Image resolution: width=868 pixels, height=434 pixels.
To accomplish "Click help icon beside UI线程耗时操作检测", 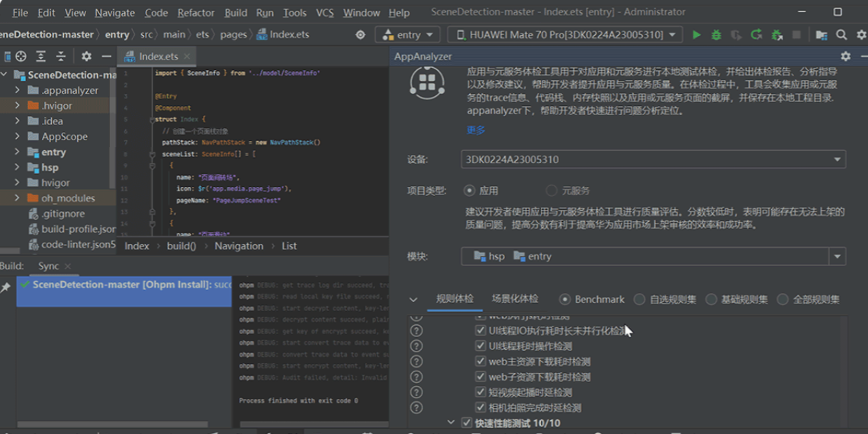I will 416,346.
